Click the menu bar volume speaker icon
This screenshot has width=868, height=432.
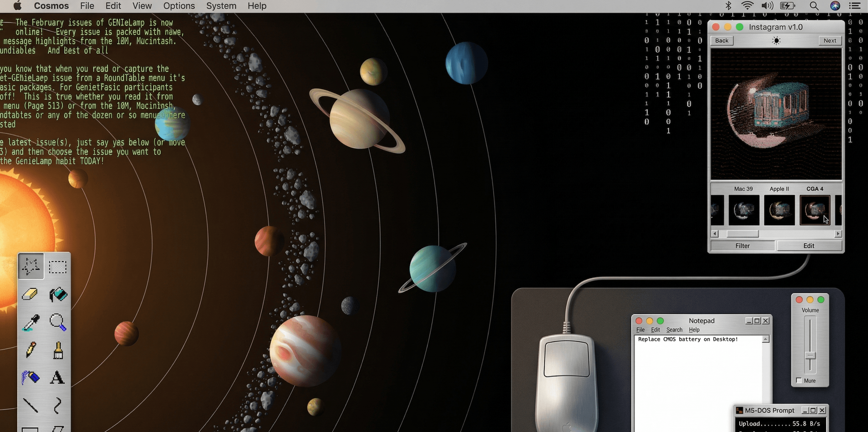pos(767,6)
